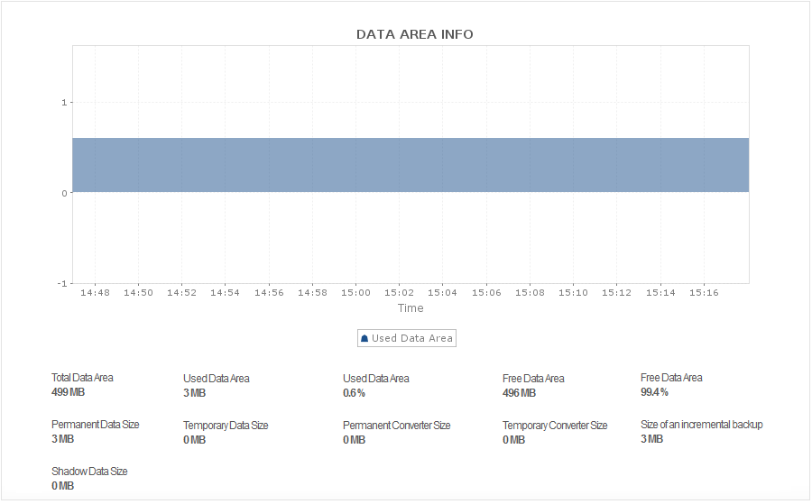Viewport: 812px width, 504px height.
Task: Click the Time x-axis title
Action: [411, 308]
